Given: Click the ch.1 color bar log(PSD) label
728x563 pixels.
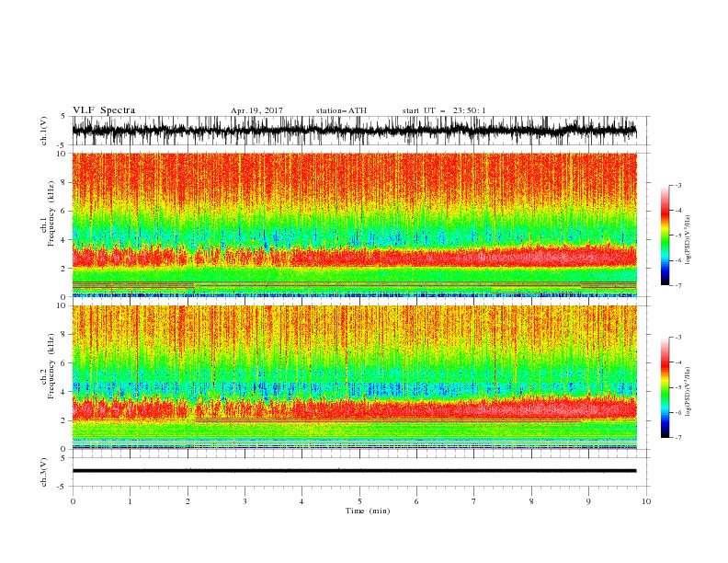Looking at the screenshot, I should tap(688, 240).
